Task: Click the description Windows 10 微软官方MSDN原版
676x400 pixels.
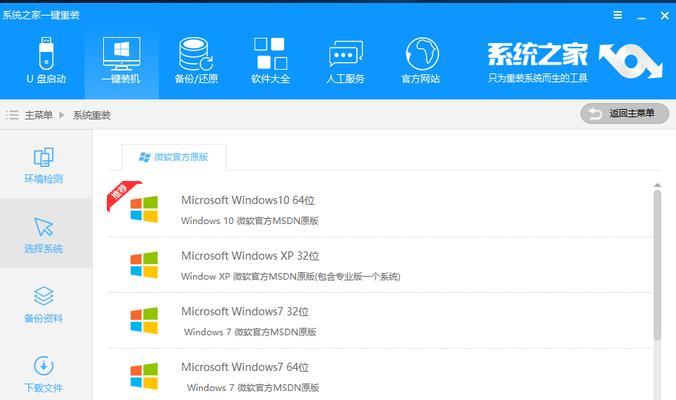Action: [250, 221]
